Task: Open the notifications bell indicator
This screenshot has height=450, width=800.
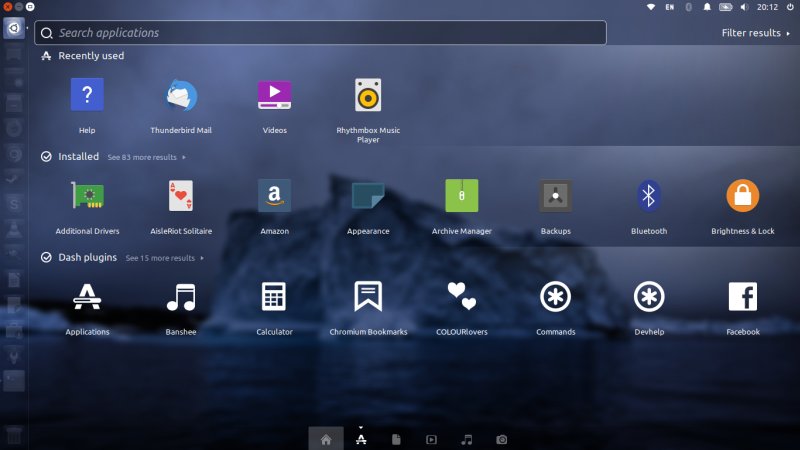Action: click(707, 7)
